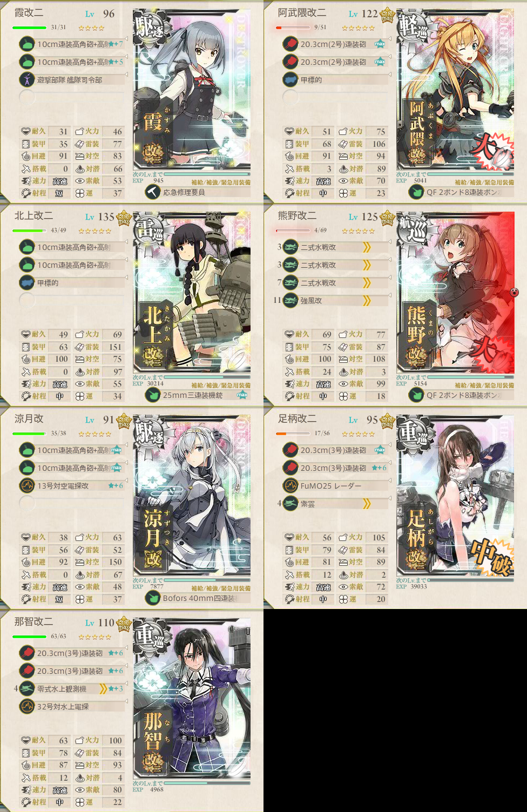Click Suzutsuki's Bofors 40mm gun icon

pos(153,598)
